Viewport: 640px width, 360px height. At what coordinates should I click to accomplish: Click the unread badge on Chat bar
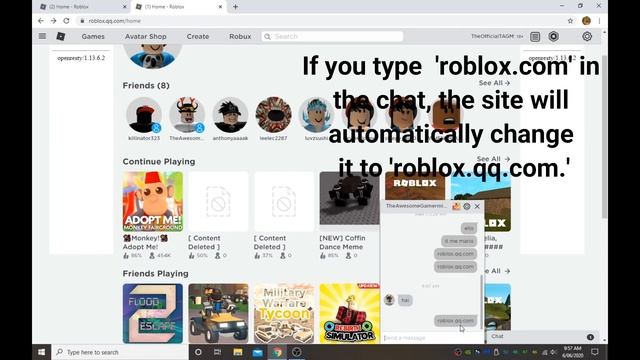pos(590,337)
